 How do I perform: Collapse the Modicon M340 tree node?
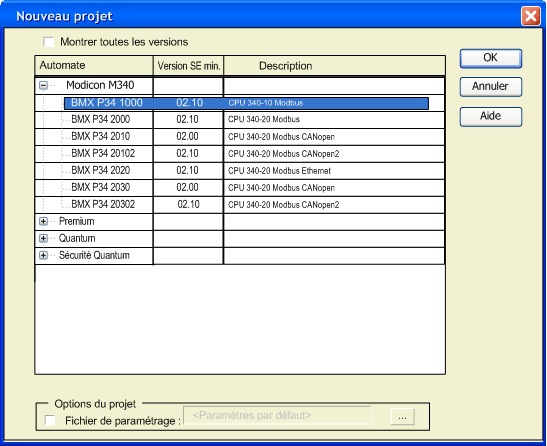(43, 85)
